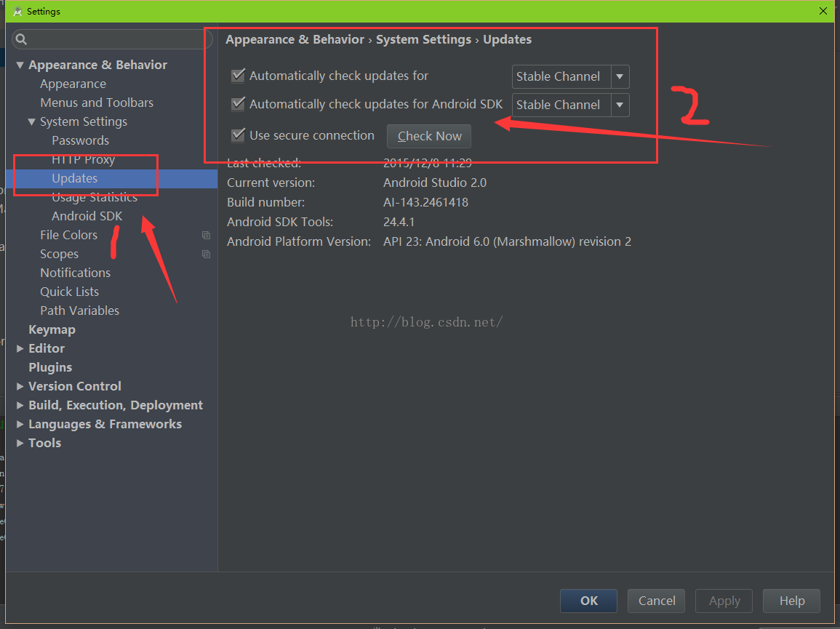Select Quick Lists in the tree
Screen dimensions: 840x629
(x=69, y=292)
